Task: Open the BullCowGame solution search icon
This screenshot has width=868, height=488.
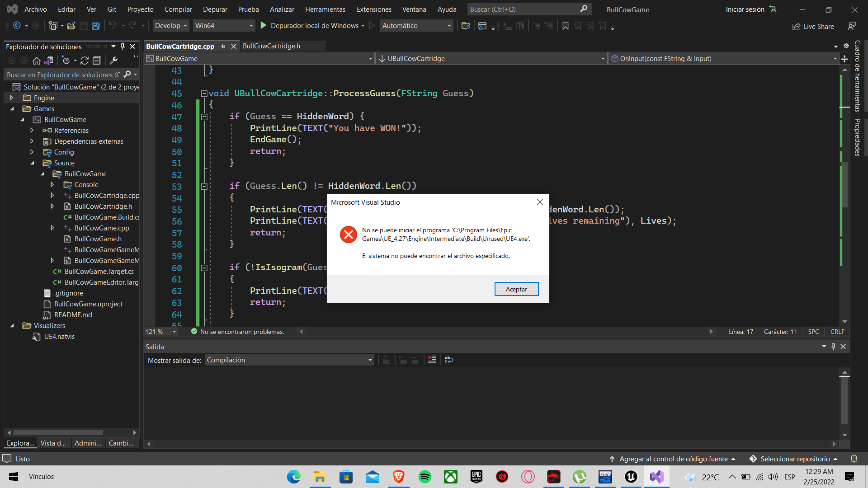Action: 128,75
